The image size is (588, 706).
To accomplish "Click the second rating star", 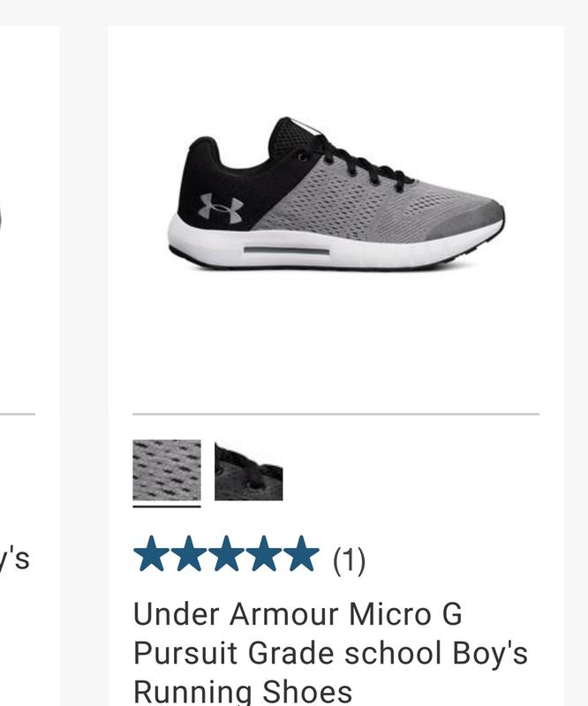I will tap(189, 554).
